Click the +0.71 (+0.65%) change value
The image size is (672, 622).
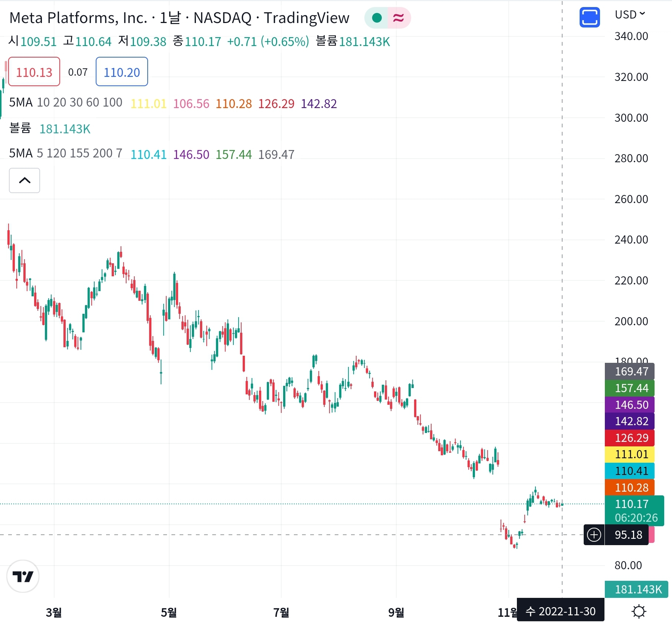(268, 42)
